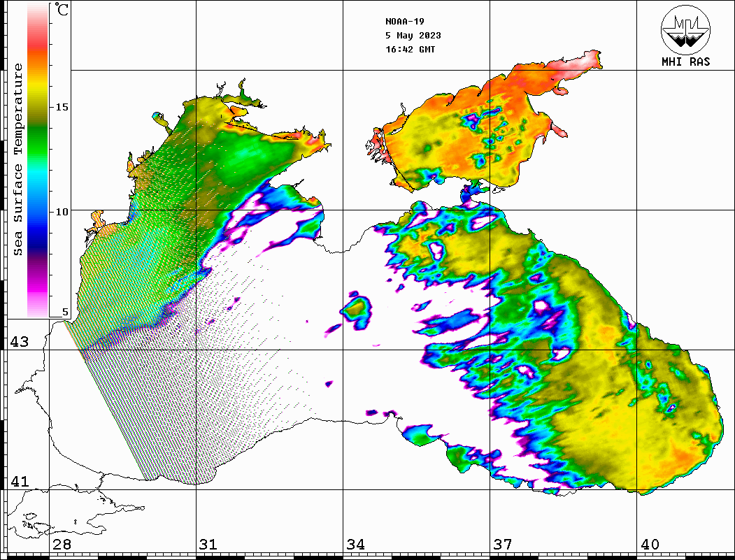Pick the 10 tick on temperature scale

(x=62, y=212)
